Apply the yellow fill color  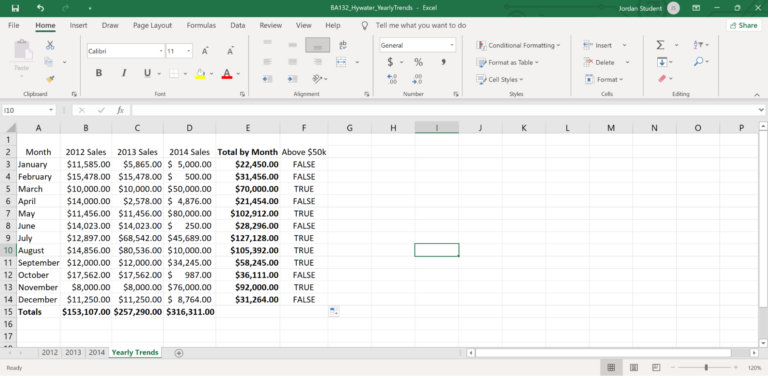pos(200,73)
